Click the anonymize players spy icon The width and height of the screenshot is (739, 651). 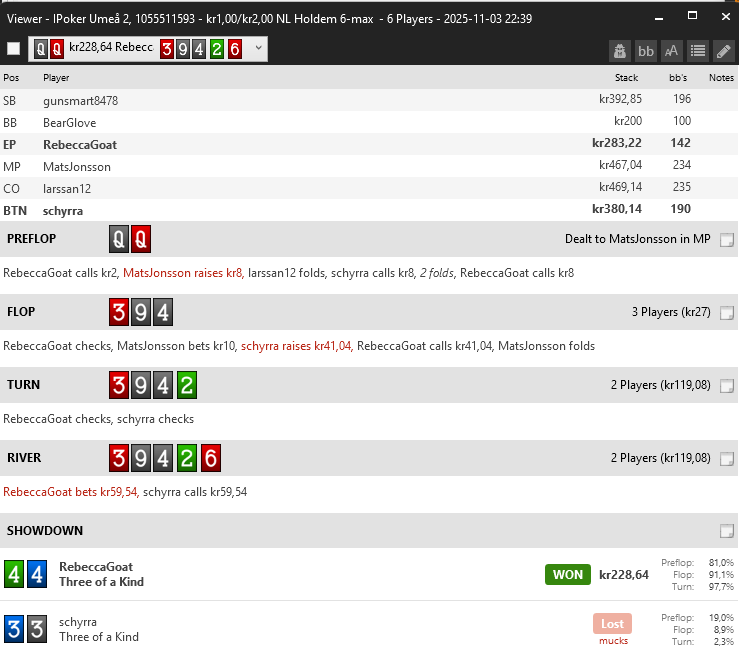pos(620,50)
